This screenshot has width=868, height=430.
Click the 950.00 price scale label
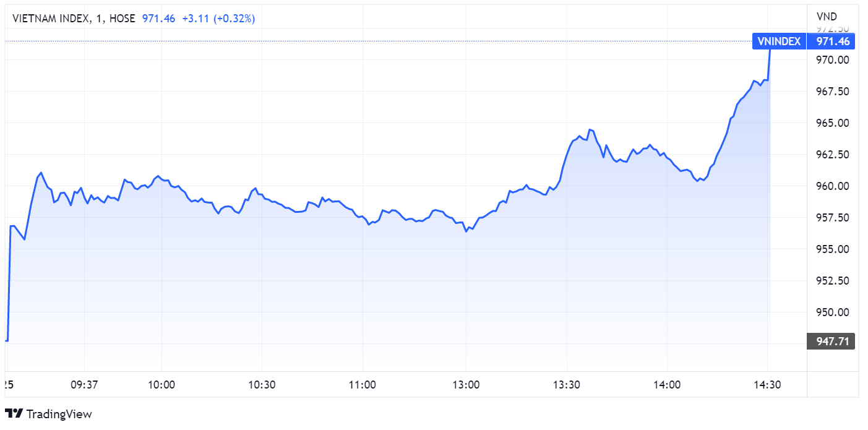point(833,312)
